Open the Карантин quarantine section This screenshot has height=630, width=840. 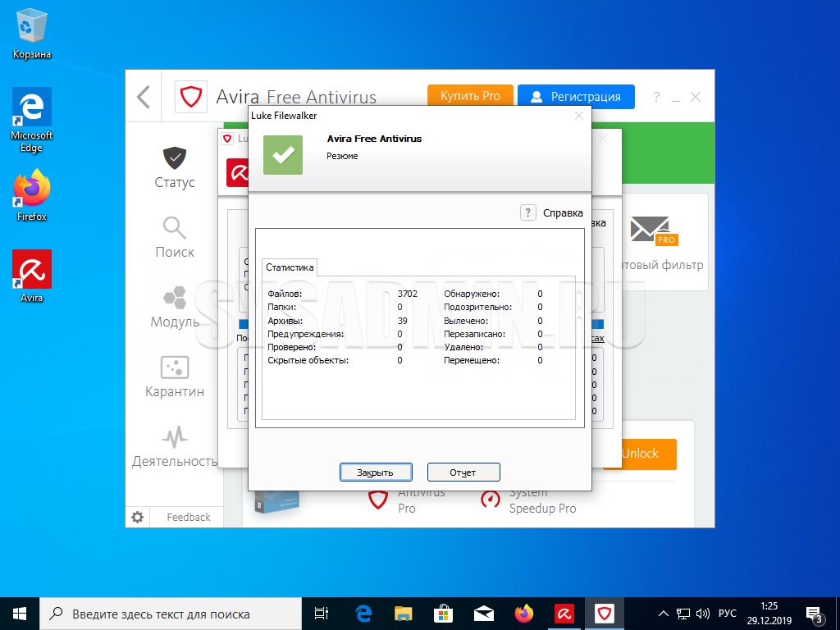point(174,377)
